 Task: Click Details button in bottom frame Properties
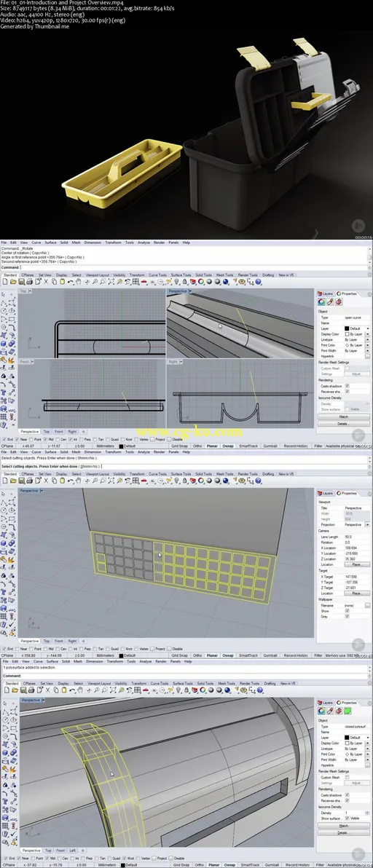pos(344,832)
